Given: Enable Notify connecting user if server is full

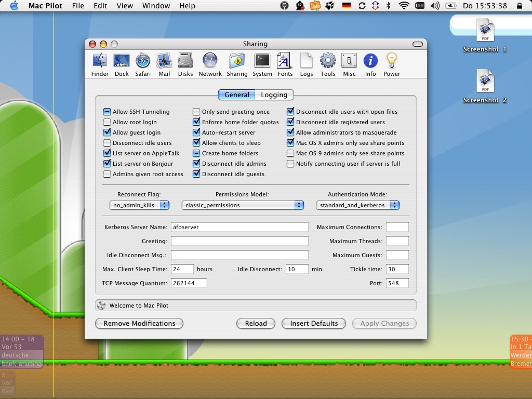Looking at the screenshot, I should (x=290, y=164).
